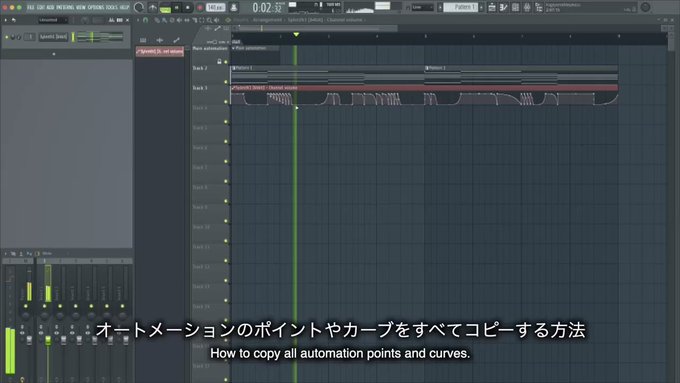
Task: Expand the Pure automation track dropdown
Action: [x=233, y=48]
